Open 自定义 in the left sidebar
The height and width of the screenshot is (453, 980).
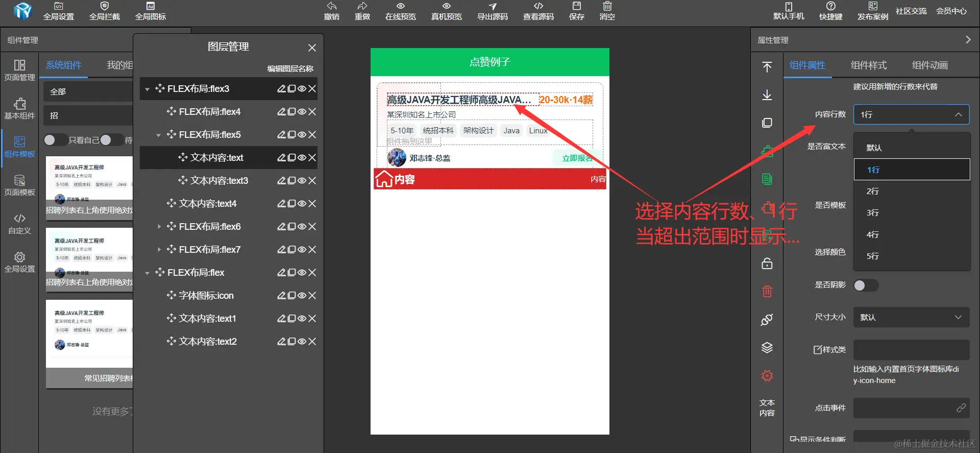click(19, 224)
